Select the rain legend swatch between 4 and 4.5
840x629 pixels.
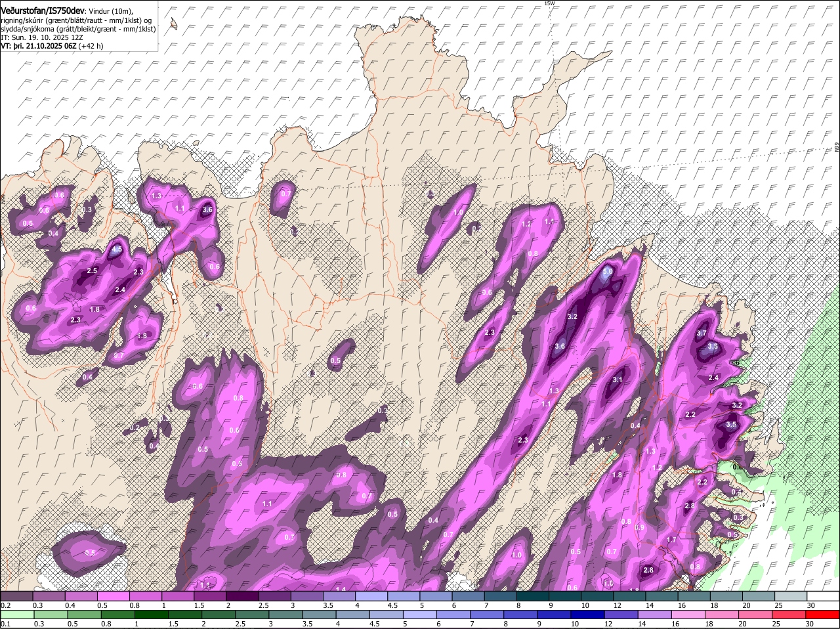point(352,615)
